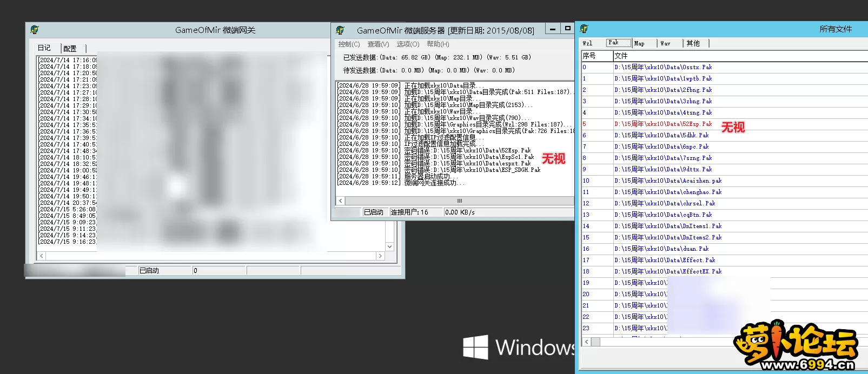Click down arrow of 微端网关 vertical scrollbar
This screenshot has height=374, width=868.
389,246
